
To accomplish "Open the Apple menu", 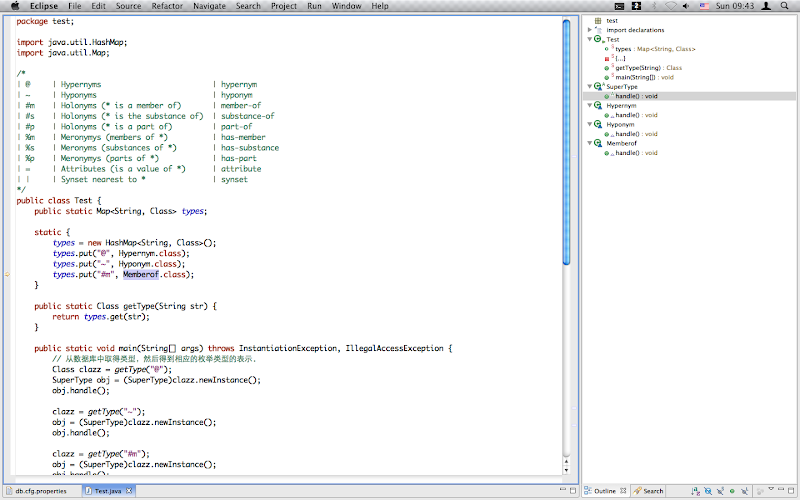I will (x=15, y=6).
